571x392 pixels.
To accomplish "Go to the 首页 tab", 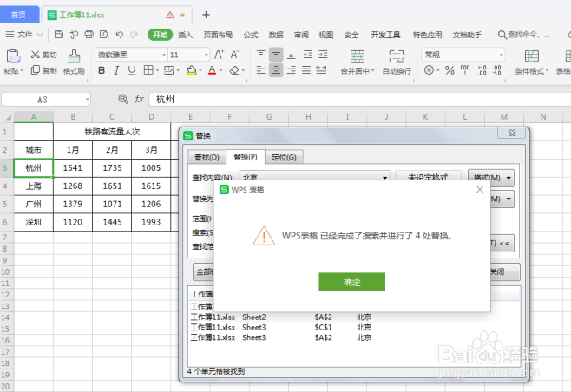I will point(19,15).
